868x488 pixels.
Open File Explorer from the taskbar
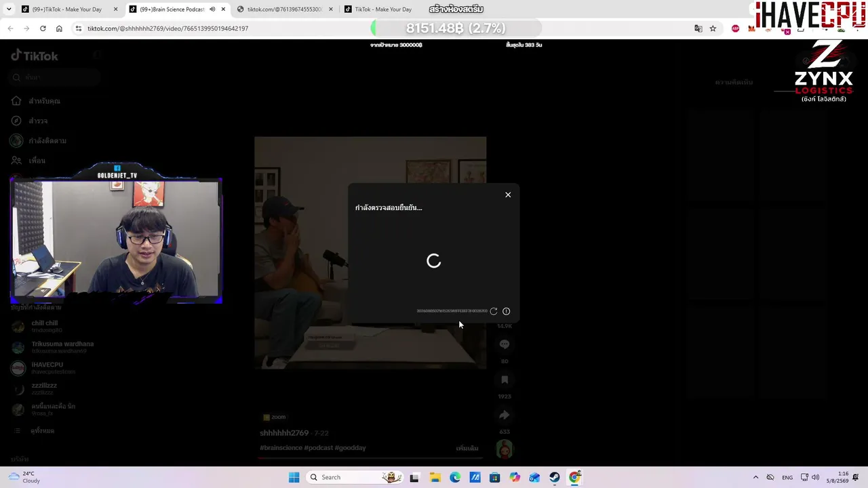tap(435, 477)
